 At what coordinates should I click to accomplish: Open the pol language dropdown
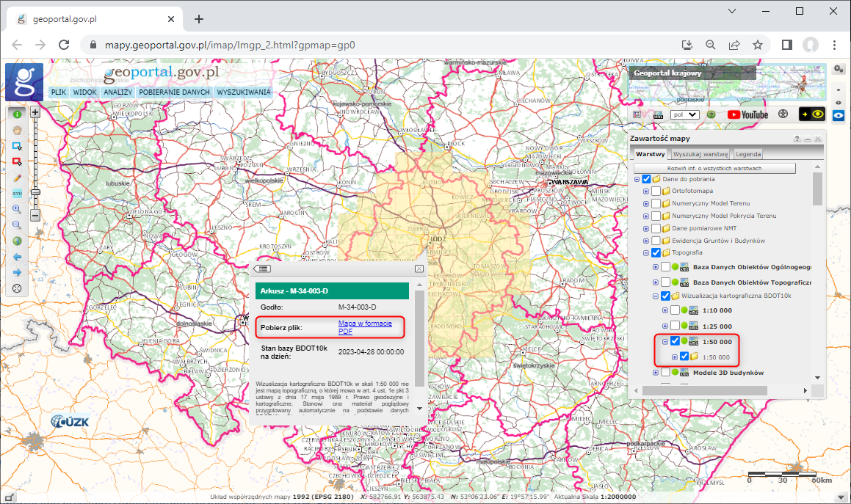point(686,115)
